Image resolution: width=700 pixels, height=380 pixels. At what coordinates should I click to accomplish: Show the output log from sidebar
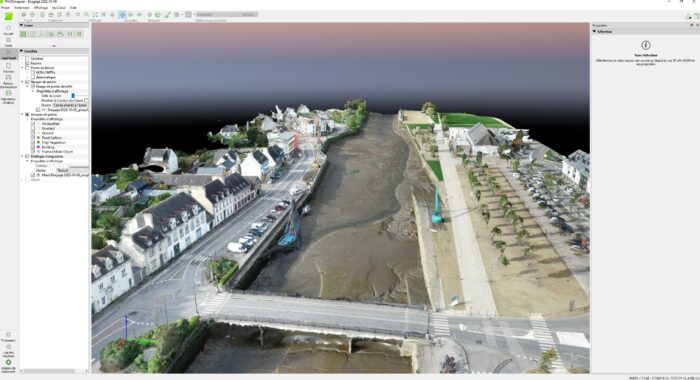[x=8, y=350]
